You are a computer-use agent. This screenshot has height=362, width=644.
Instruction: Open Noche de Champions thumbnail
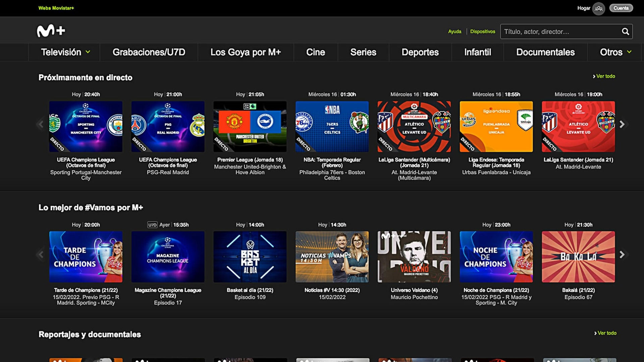pos(496,257)
